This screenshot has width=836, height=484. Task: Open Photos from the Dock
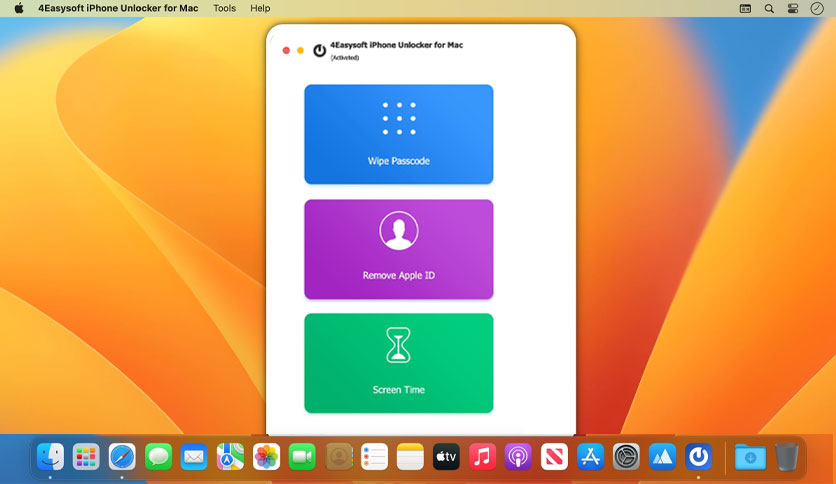click(266, 457)
